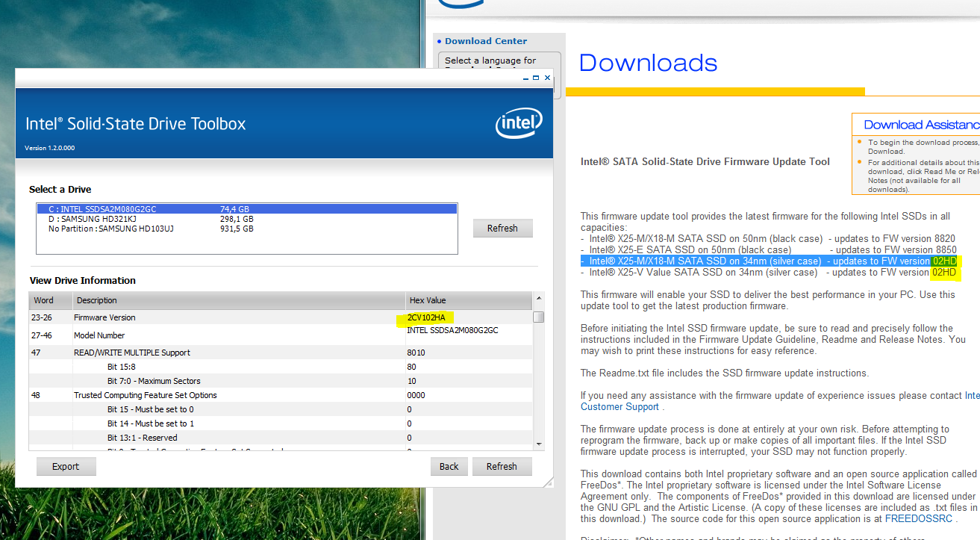
Task: Export the drive information
Action: click(66, 466)
